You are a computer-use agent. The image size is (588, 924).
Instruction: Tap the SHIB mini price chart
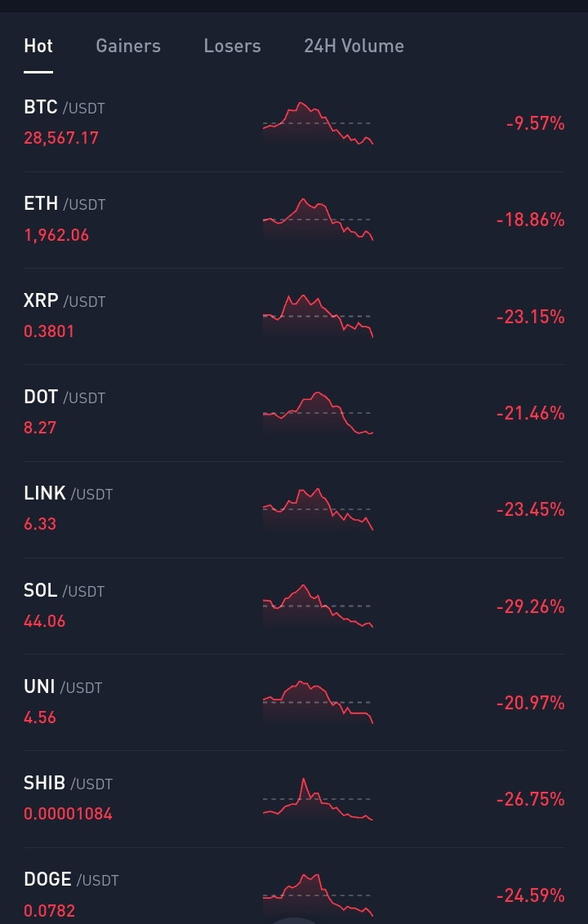[x=318, y=799]
